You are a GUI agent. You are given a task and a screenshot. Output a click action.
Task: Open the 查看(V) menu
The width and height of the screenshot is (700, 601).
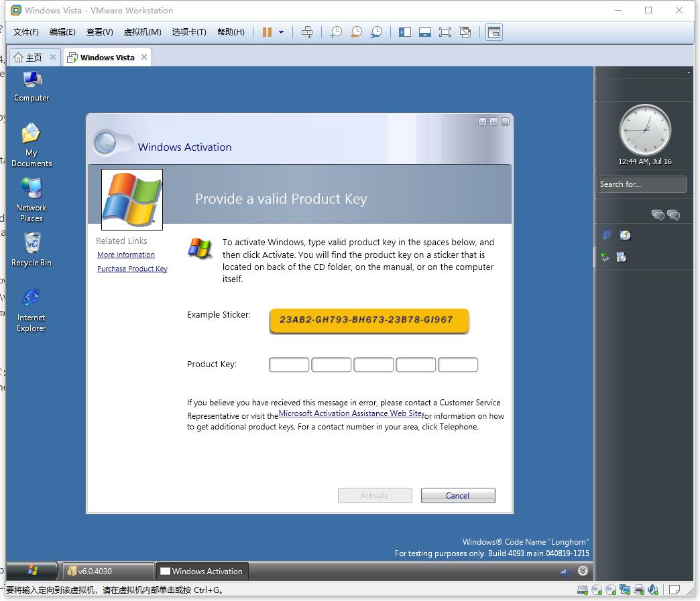point(99,32)
